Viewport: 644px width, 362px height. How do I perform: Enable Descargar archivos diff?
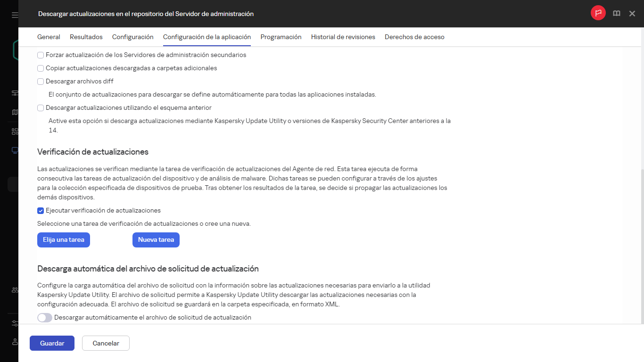[x=41, y=81]
